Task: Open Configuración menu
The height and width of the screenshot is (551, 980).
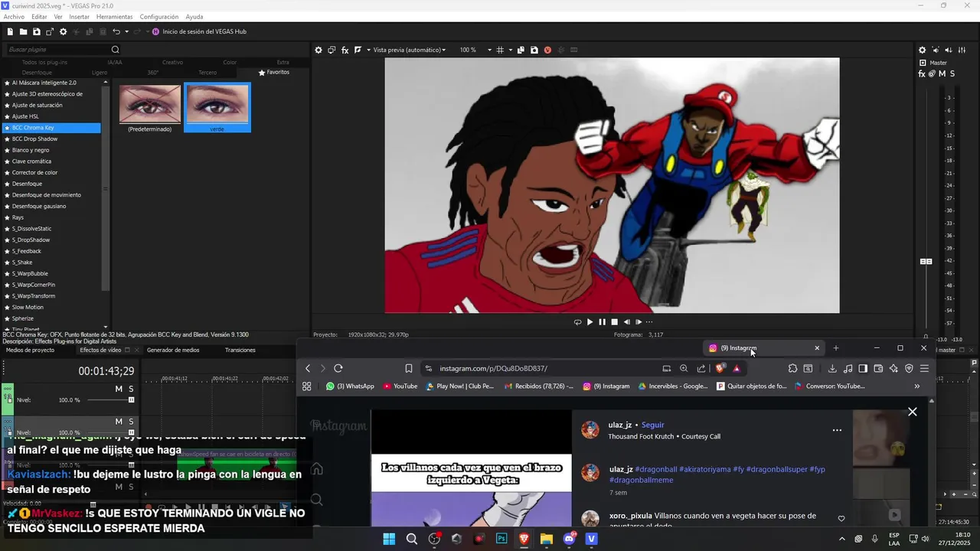Action: tap(159, 17)
